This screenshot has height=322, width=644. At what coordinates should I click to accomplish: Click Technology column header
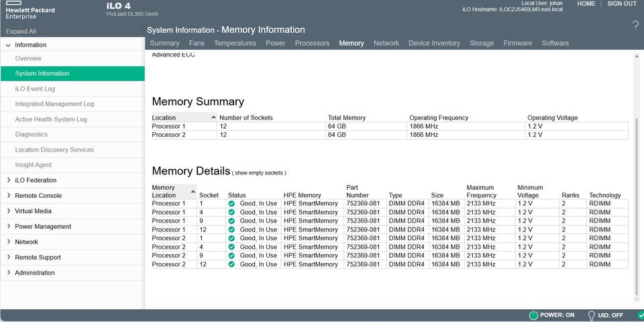coord(605,195)
